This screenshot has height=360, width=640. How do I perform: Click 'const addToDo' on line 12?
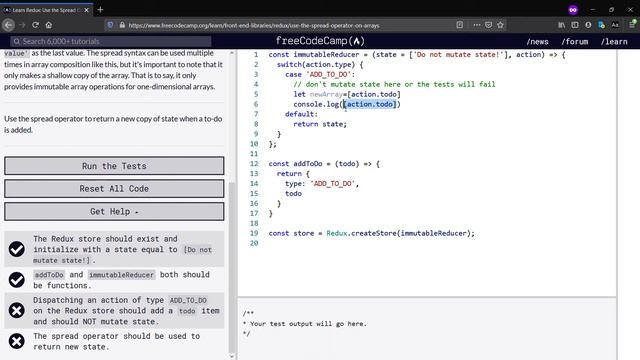click(x=296, y=164)
